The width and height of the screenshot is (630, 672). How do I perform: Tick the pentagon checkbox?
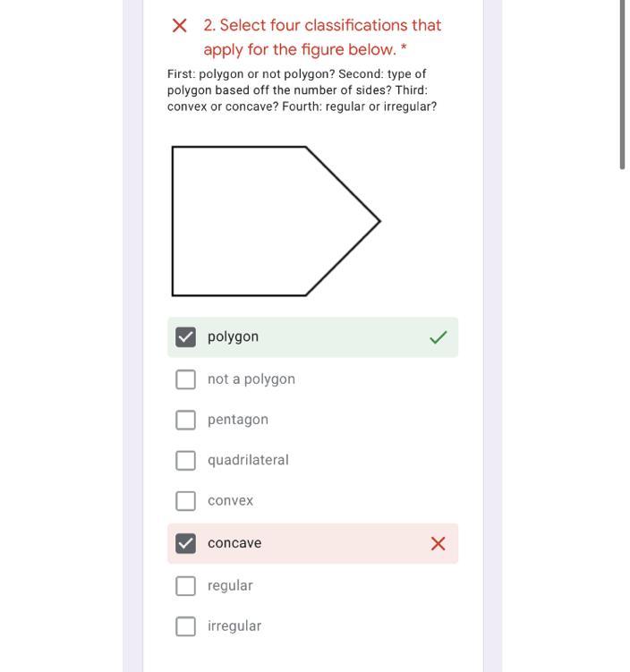coord(185,420)
